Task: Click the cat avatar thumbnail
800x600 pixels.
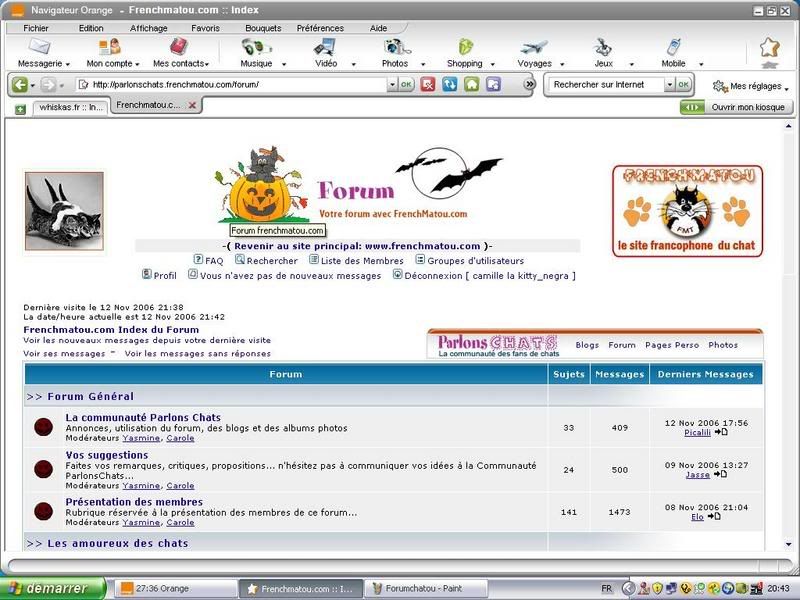Action: coord(64,211)
